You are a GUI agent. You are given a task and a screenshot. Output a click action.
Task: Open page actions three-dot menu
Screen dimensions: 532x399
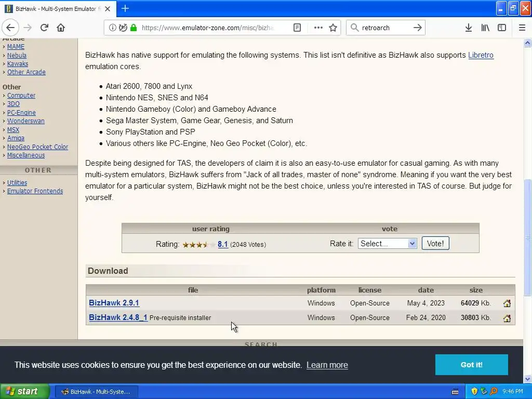click(x=318, y=28)
